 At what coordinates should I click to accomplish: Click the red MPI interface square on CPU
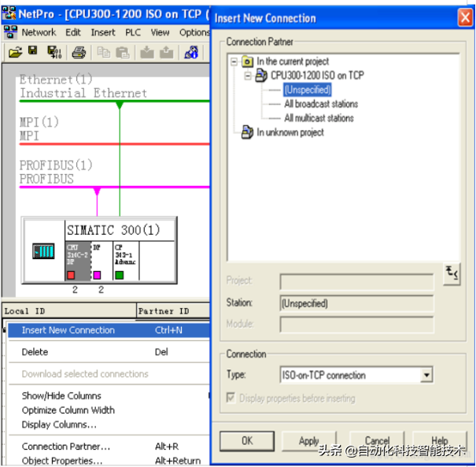pyautogui.click(x=69, y=275)
